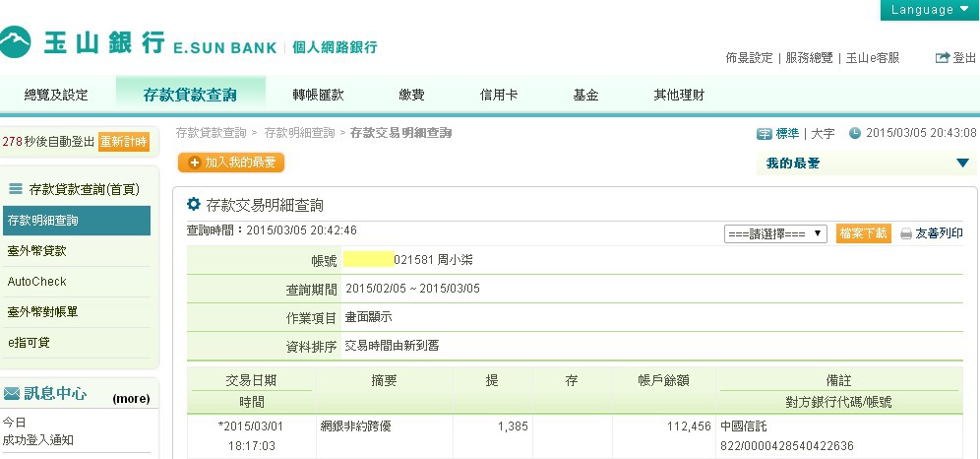Click the 個人網路銀行 header text
The image size is (980, 459).
(335, 47)
